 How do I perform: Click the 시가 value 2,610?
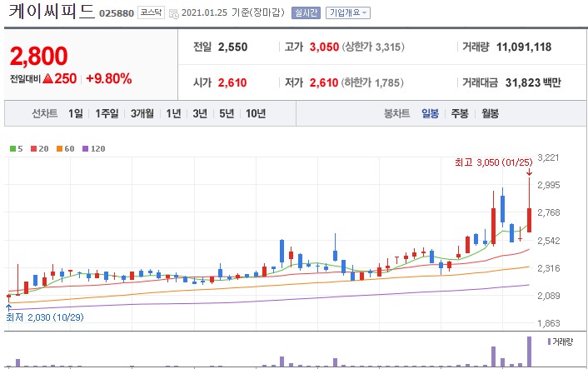[232, 82]
